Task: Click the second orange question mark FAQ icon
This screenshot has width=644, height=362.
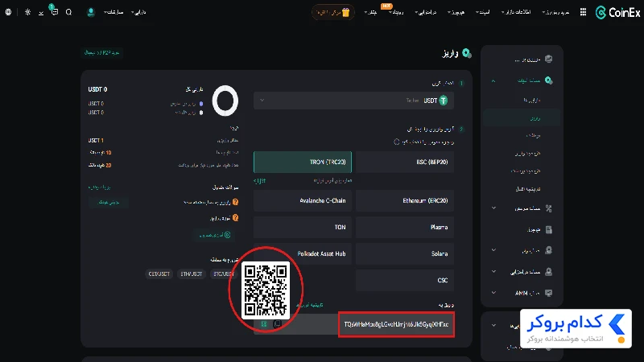Action: click(235, 218)
